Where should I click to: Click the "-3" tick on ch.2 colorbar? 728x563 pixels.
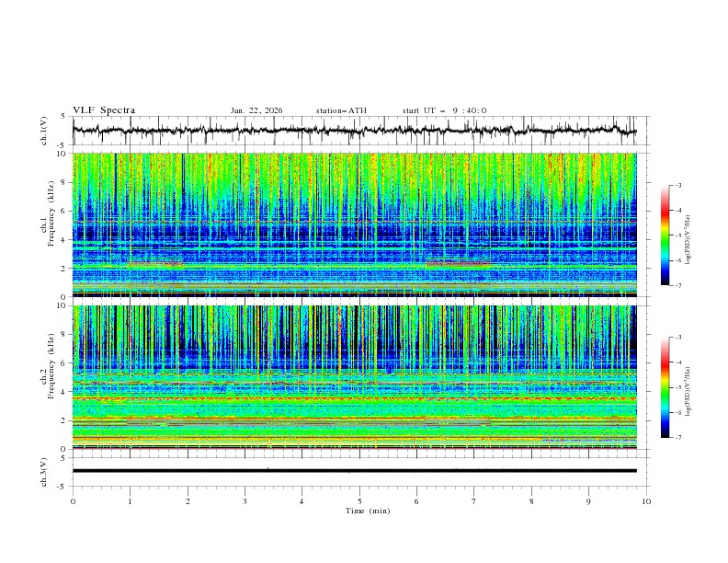coord(677,338)
